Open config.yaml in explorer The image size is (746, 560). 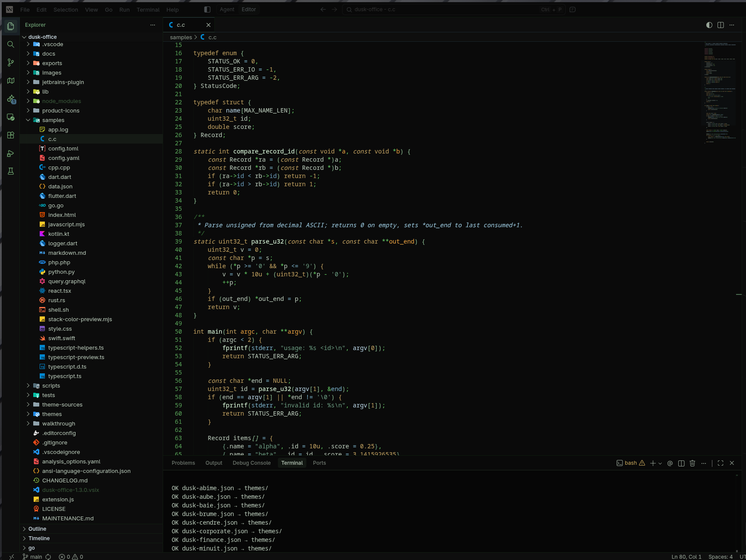pyautogui.click(x=91, y=158)
